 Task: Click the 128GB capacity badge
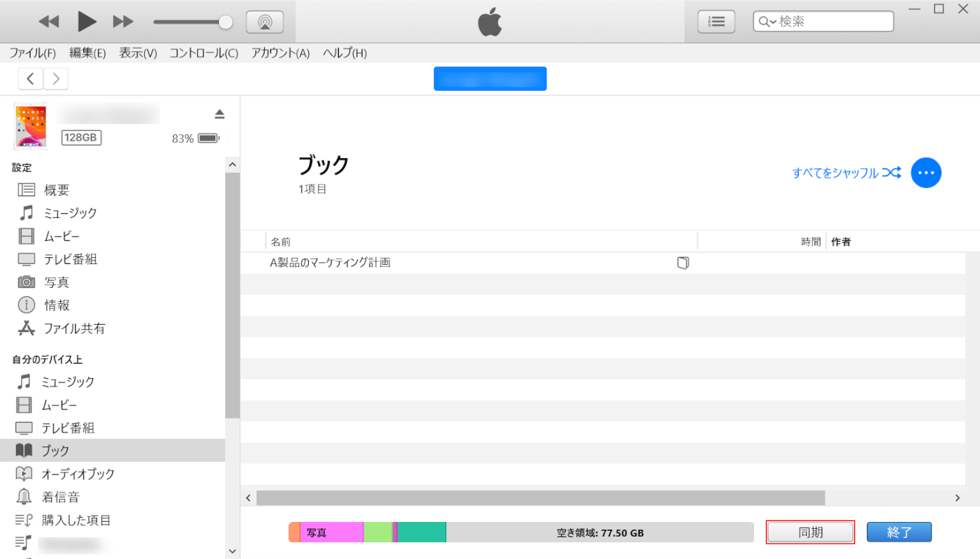pos(81,138)
